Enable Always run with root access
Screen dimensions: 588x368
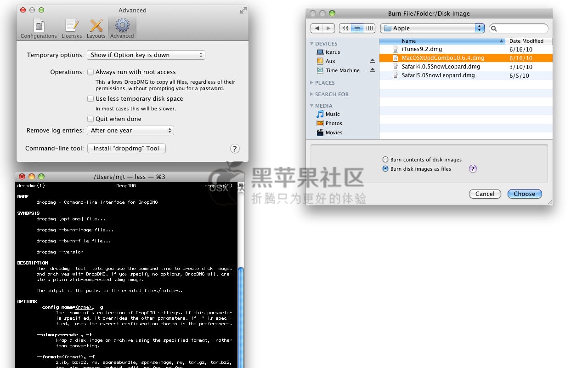point(90,72)
